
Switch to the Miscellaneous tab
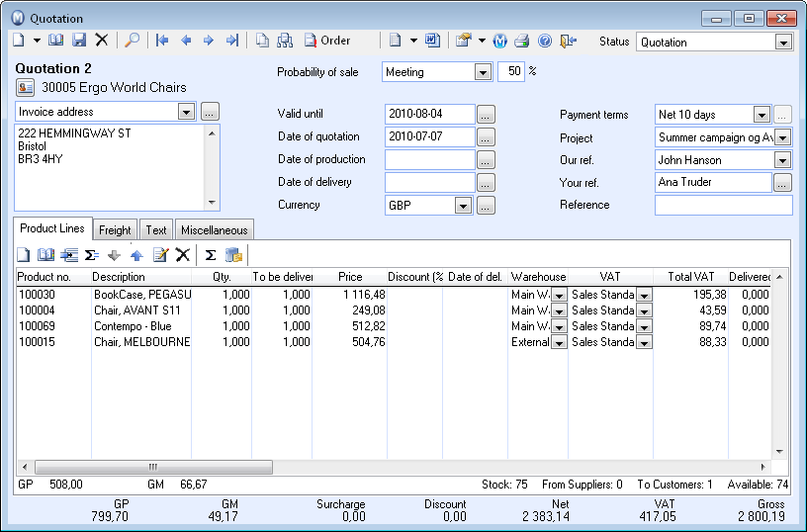(214, 229)
